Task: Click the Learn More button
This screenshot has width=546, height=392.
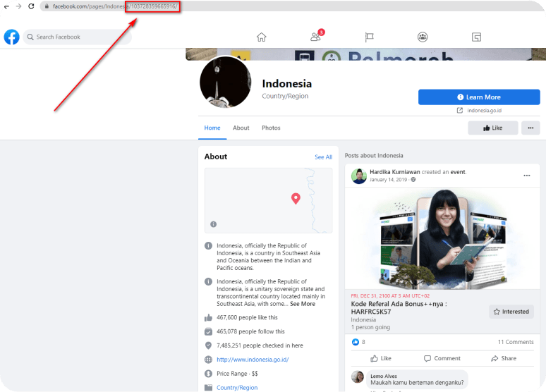Action: point(479,97)
